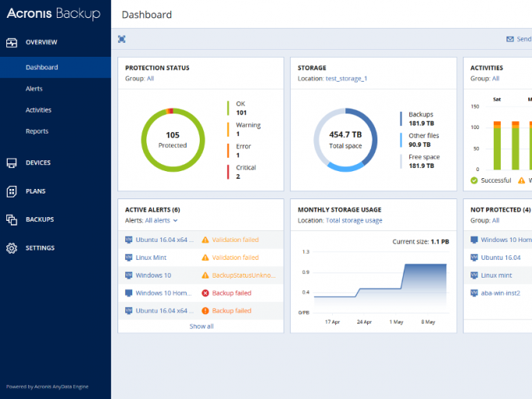This screenshot has height=399, width=532.
Task: Click the Warning 1 legend entry
Action: [x=244, y=129]
